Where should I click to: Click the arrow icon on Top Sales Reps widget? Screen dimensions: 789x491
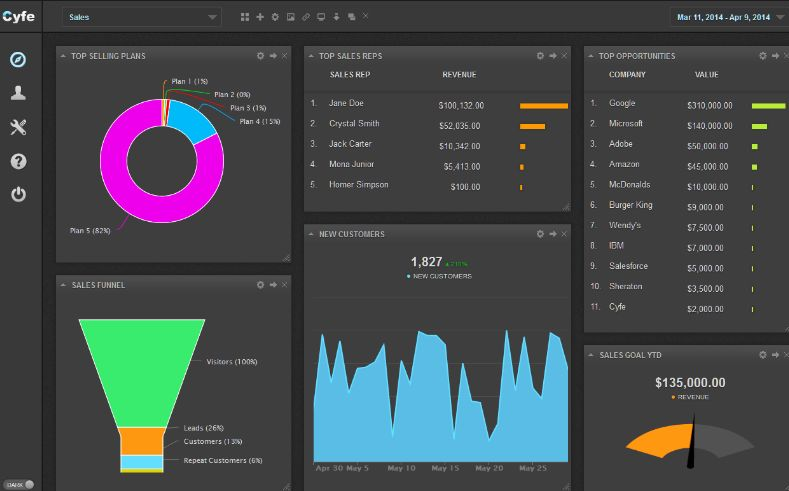(553, 56)
